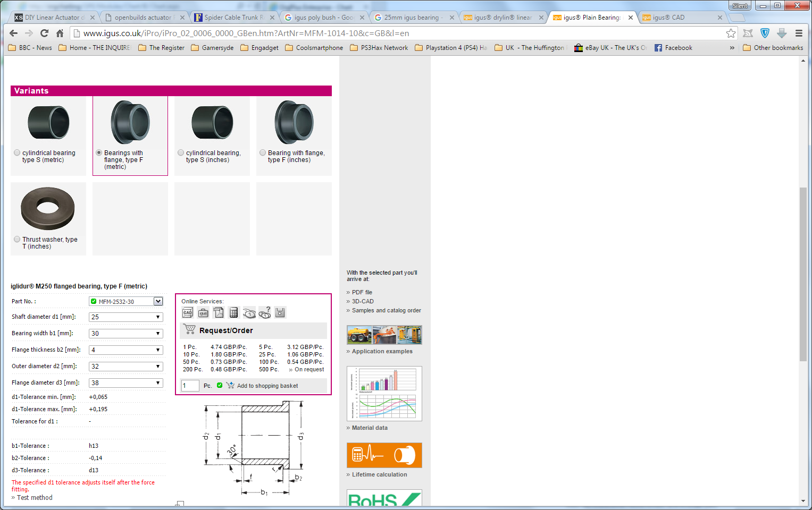
Task: Switch to the Spider Cable Trunk tab
Action: pyautogui.click(x=233, y=18)
